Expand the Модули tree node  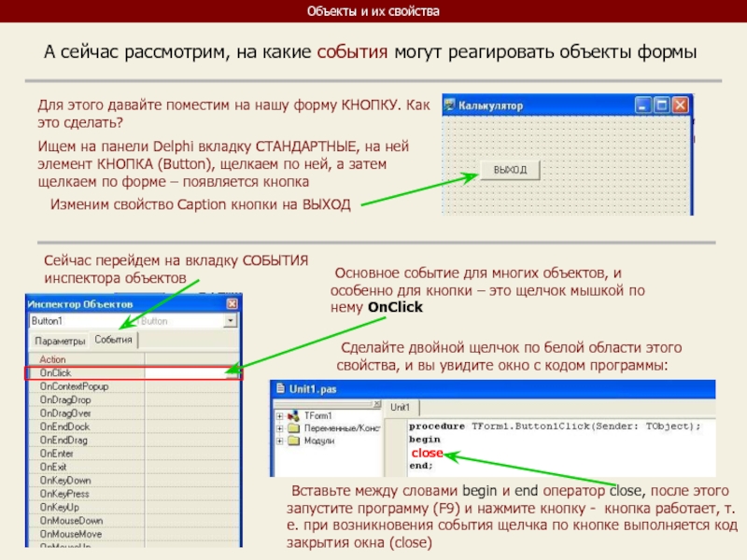(x=279, y=441)
